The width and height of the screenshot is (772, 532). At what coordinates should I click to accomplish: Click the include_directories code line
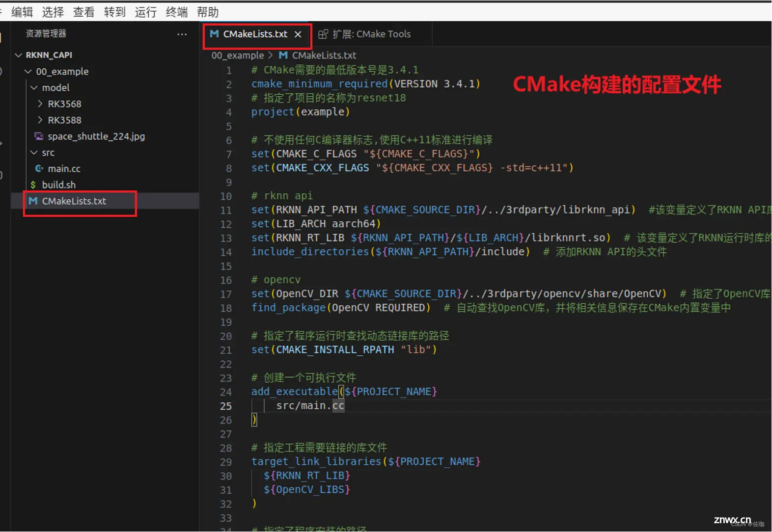(391, 252)
